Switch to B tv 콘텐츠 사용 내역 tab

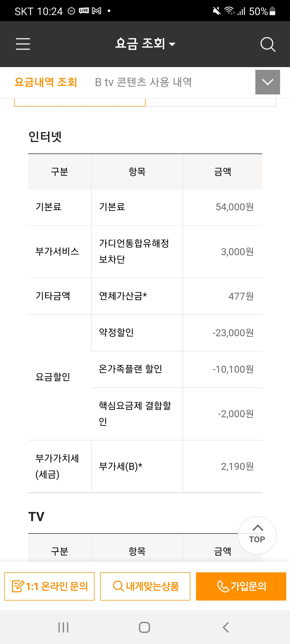click(143, 82)
